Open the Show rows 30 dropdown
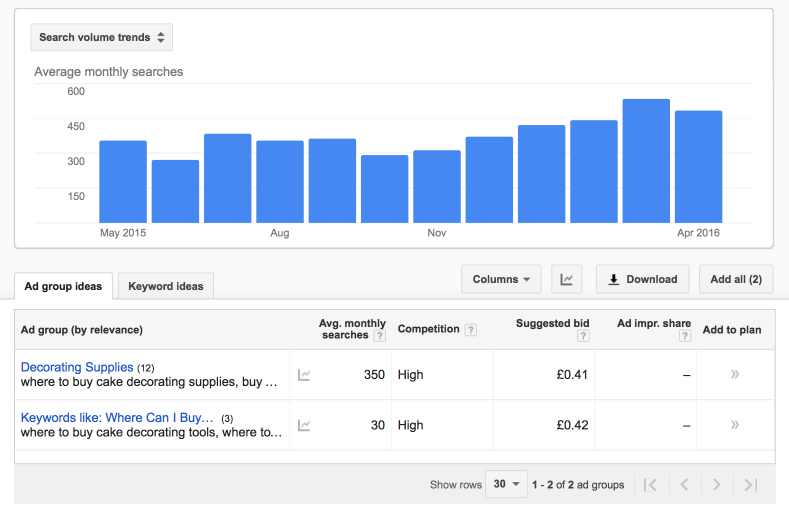 506,484
